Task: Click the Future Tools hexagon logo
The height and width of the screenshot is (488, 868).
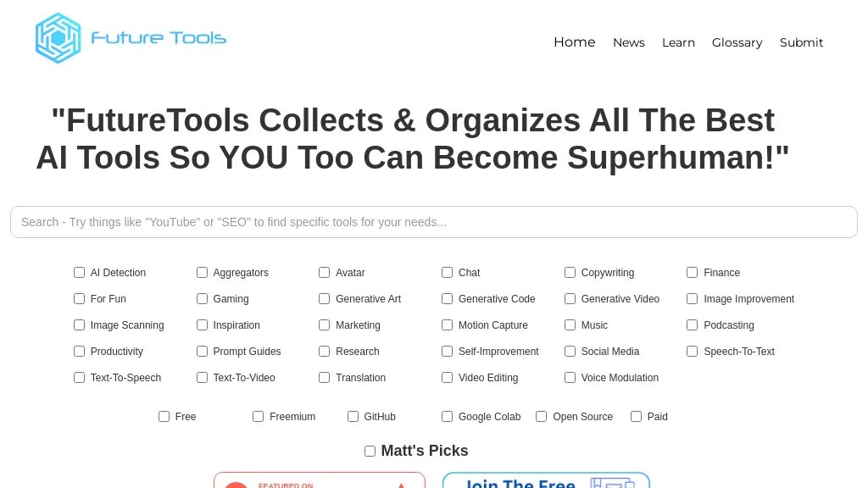Action: pyautogui.click(x=58, y=38)
